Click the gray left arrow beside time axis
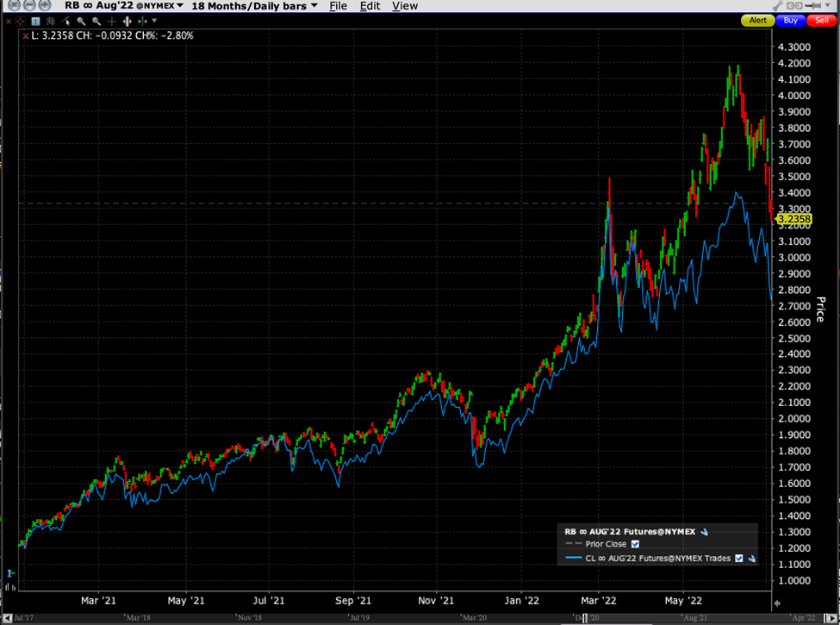 click(x=777, y=603)
